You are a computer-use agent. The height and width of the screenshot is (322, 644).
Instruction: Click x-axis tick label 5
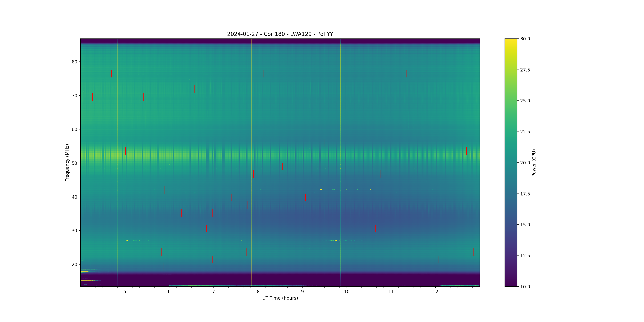click(x=125, y=292)
